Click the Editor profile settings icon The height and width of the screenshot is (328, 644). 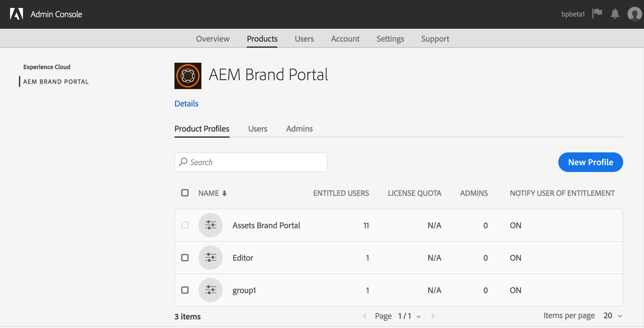(x=211, y=258)
